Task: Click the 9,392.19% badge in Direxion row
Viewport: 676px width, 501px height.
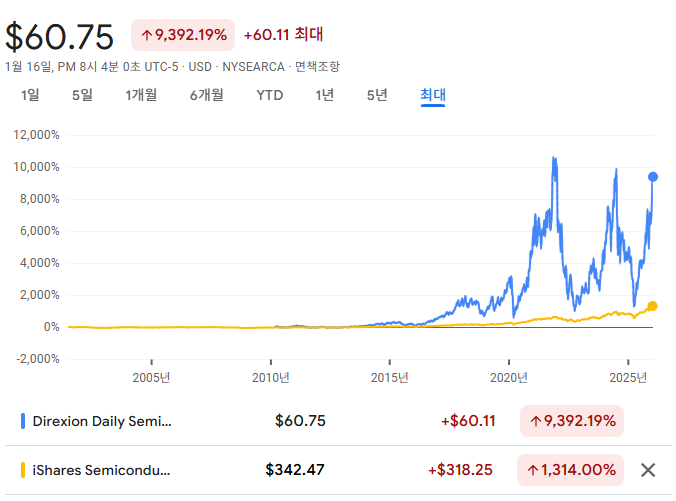Action: (571, 421)
